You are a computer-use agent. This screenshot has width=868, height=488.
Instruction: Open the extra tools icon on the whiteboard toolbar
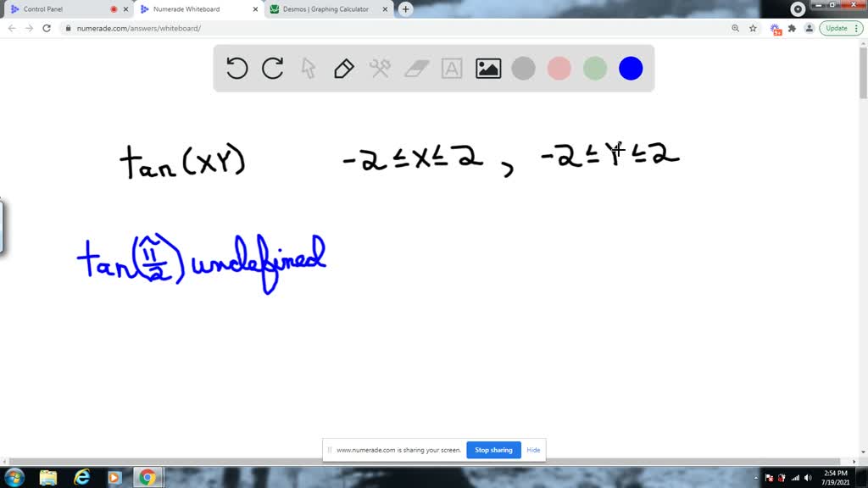click(379, 68)
